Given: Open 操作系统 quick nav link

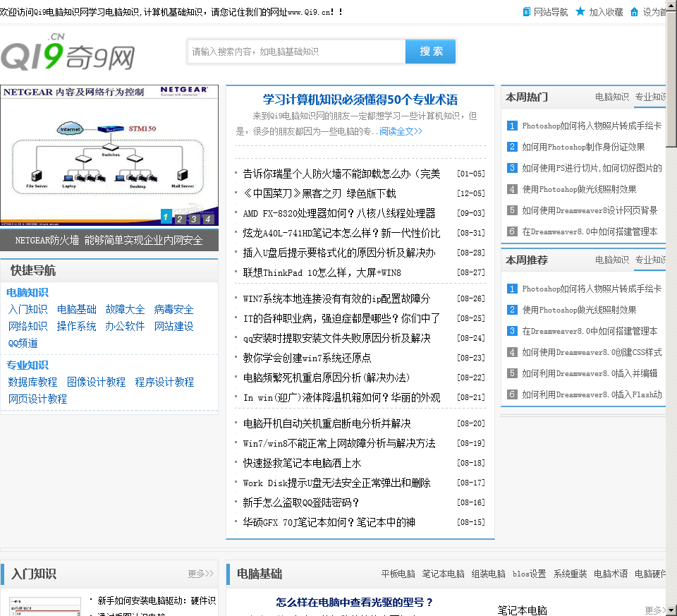Looking at the screenshot, I should tap(76, 326).
